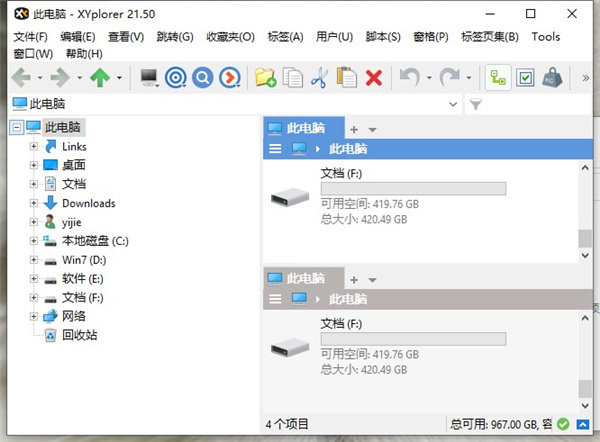Expand the 本地磁盘 (C:) node
The image size is (600, 442).
pyautogui.click(x=34, y=241)
